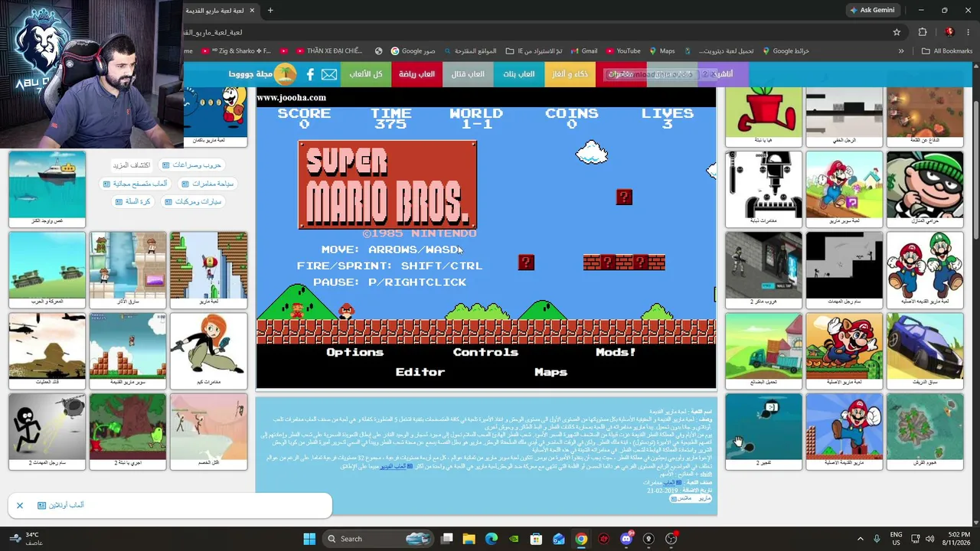Open the Mario and Luigi game thumbnail

pos(925,269)
